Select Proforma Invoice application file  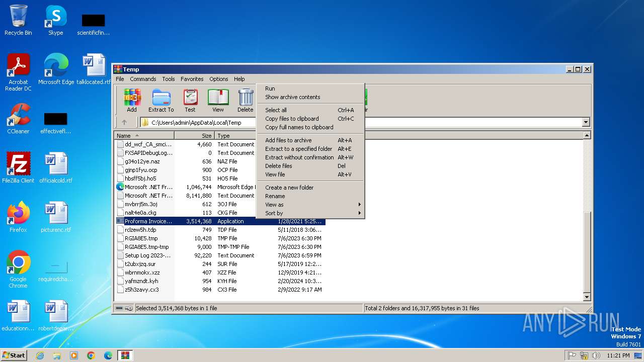(x=220, y=221)
